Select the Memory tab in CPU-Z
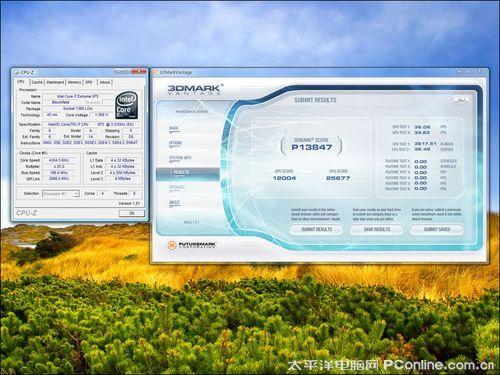Viewport: 500px width, 375px height. pos(74,82)
